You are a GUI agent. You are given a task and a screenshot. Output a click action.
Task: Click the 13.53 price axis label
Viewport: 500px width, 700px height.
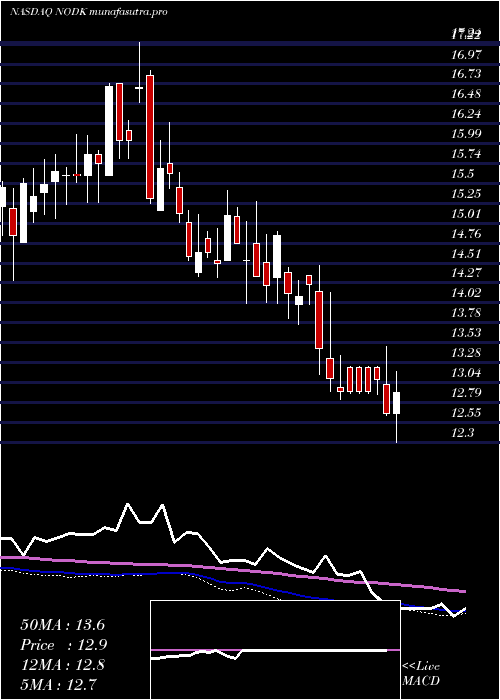click(467, 333)
